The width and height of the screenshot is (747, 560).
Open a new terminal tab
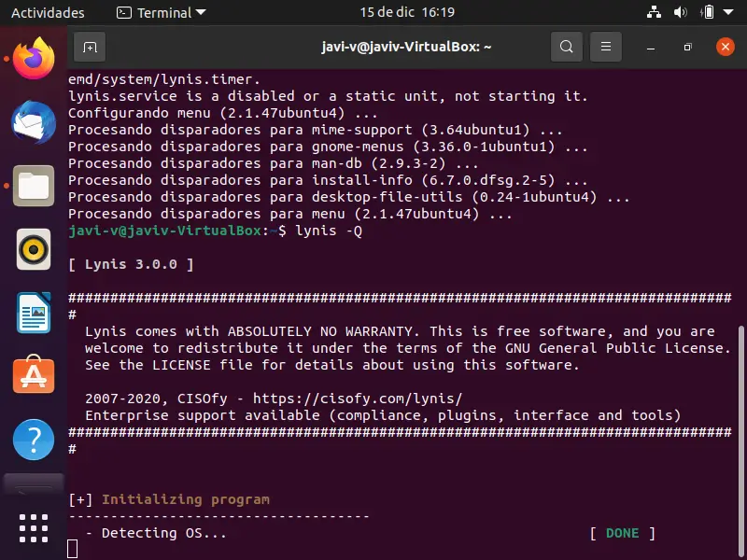tap(90, 46)
